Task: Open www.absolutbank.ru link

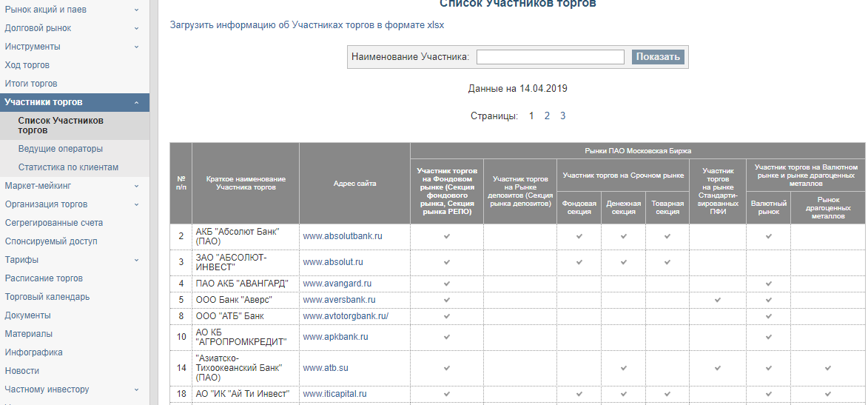Action: pyautogui.click(x=343, y=236)
